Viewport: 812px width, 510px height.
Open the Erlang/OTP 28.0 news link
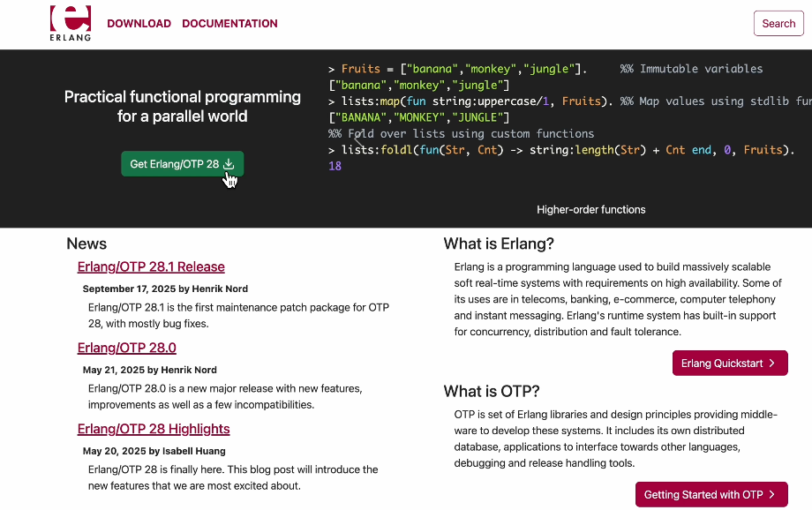pyautogui.click(x=126, y=348)
